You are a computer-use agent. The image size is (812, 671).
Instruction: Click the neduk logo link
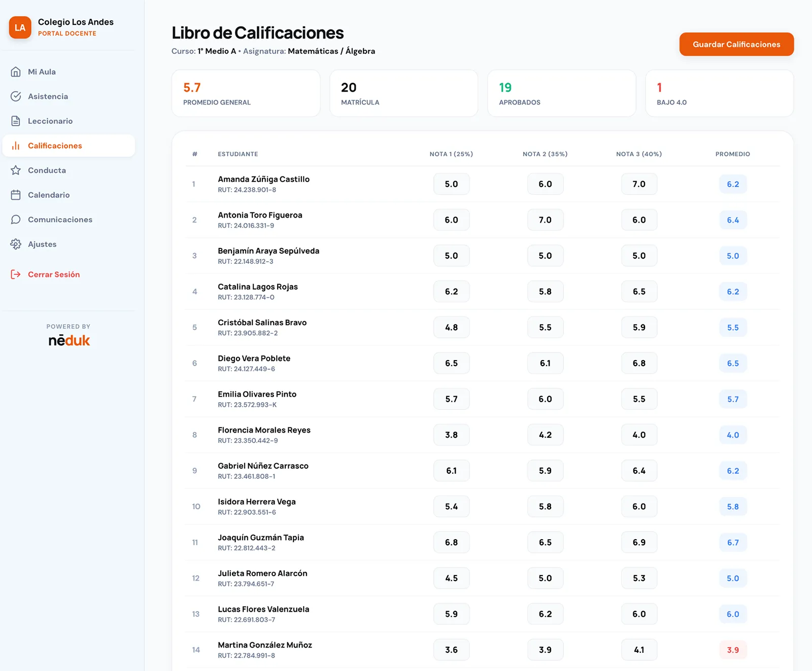pos(69,340)
